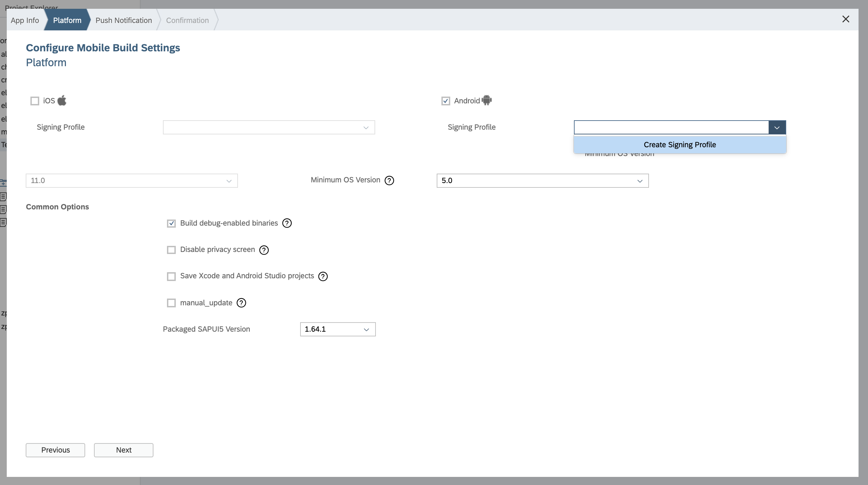Toggle Build debug-enabled binaries checkbox
The height and width of the screenshot is (485, 868).
pyautogui.click(x=171, y=223)
